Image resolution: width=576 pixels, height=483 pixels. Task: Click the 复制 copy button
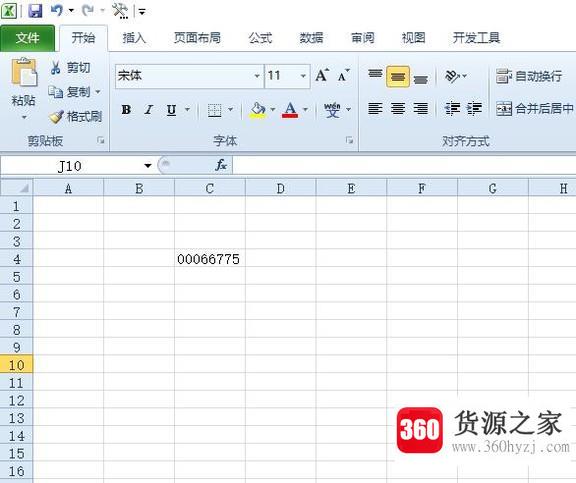coord(70,91)
